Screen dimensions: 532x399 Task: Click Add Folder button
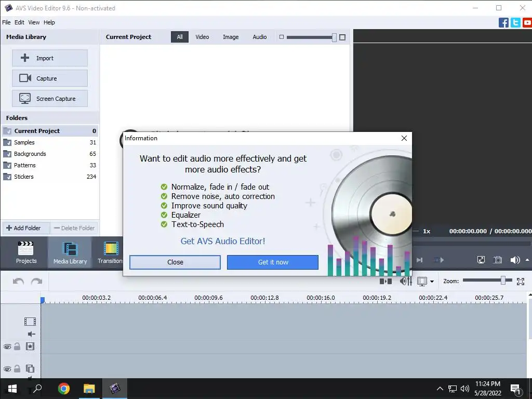(26, 228)
